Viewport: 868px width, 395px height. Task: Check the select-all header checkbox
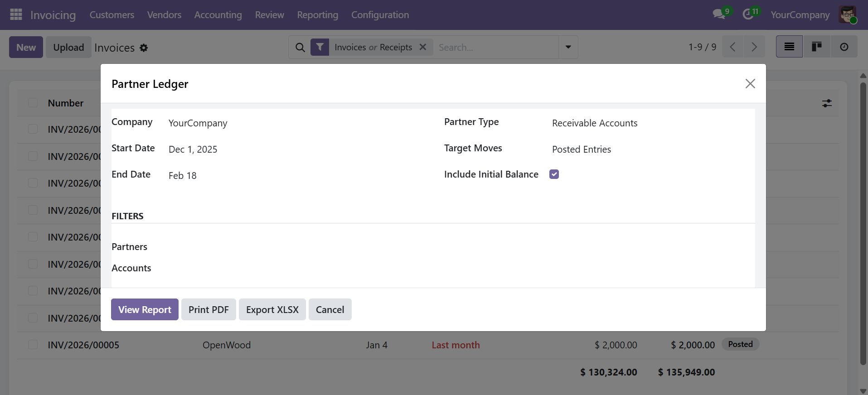click(x=33, y=103)
